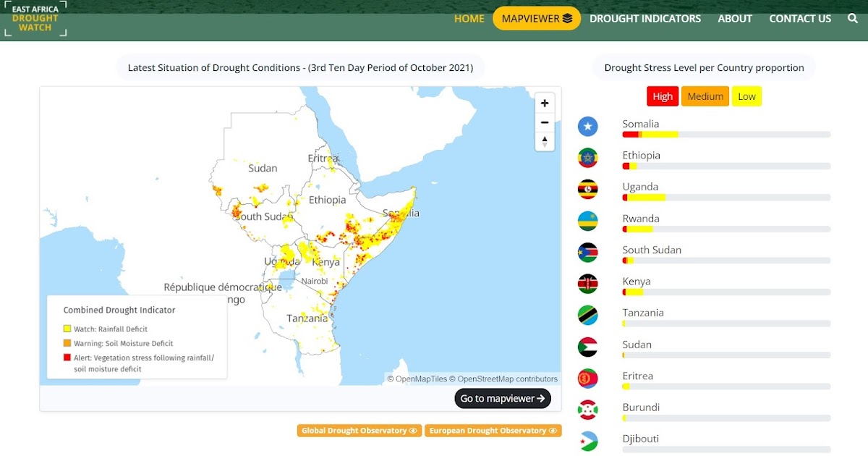
Task: Toggle visibility eye on European Drought Observatory
Action: pyautogui.click(x=552, y=430)
